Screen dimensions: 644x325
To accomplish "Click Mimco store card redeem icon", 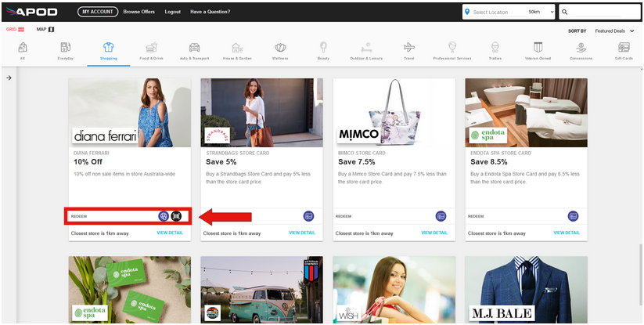I will point(441,216).
